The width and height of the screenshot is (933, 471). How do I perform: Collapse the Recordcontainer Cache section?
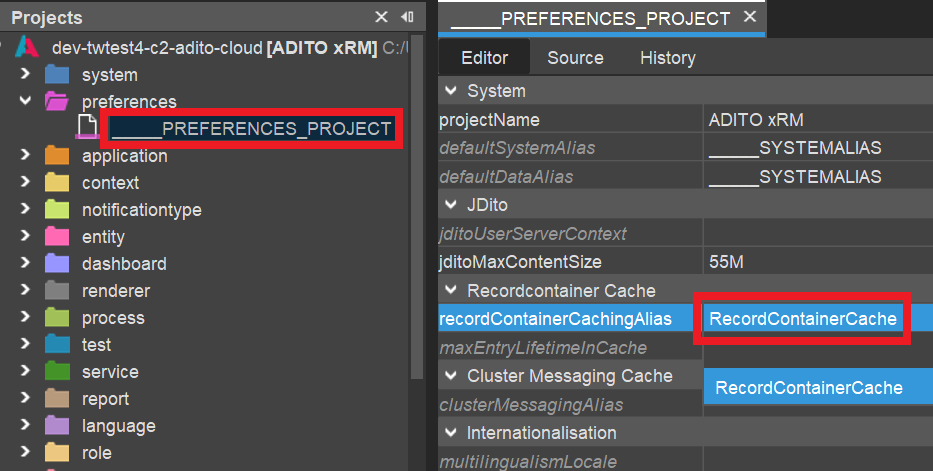(449, 291)
